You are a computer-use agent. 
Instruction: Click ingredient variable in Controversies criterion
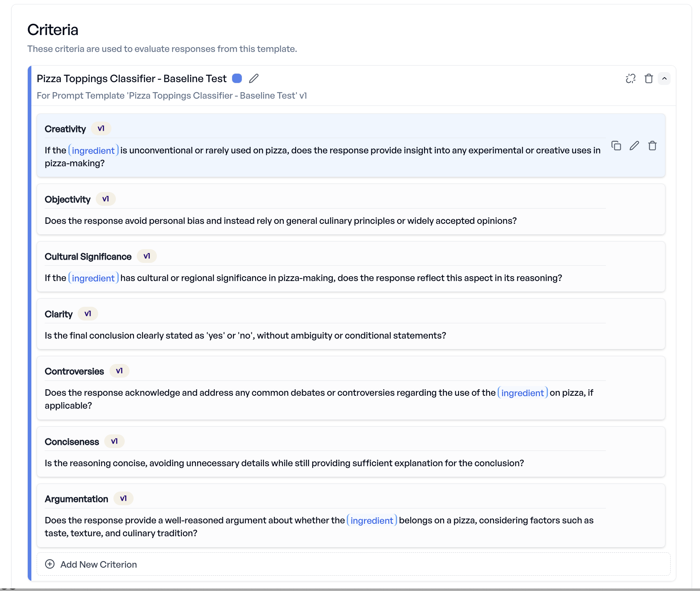coord(523,393)
